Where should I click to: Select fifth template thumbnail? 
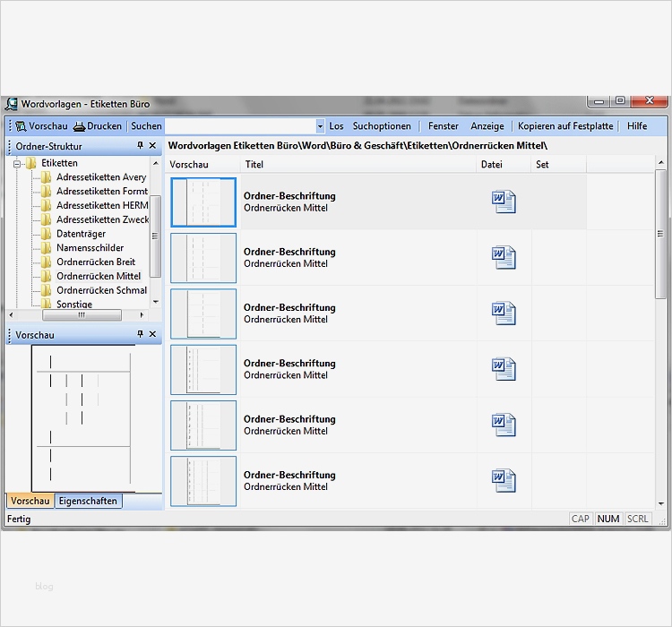coord(203,425)
